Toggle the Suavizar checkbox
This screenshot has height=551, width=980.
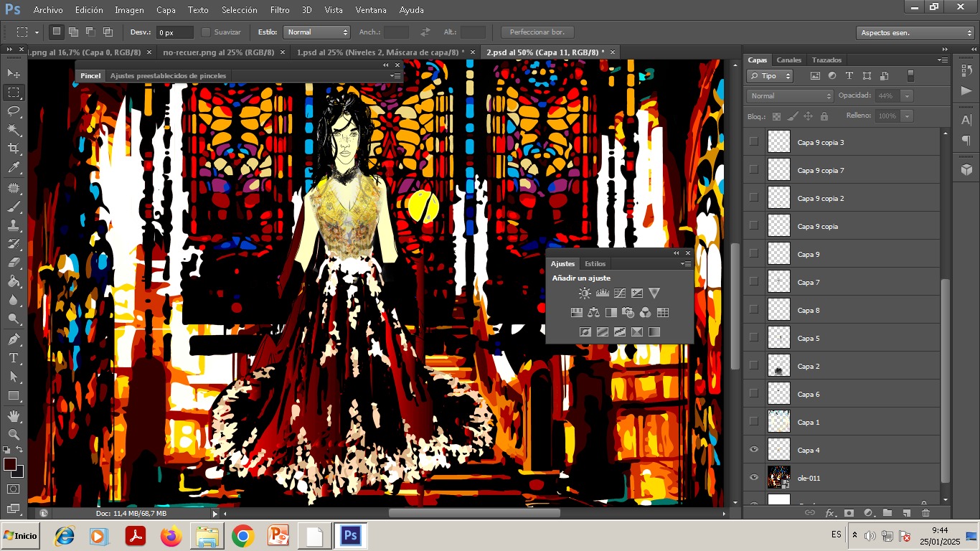[x=206, y=32]
